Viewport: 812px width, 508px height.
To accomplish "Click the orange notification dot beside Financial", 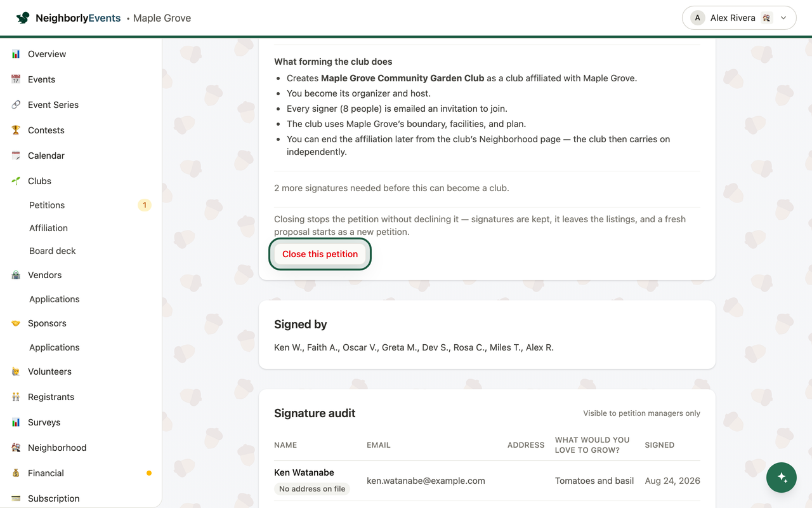I will click(x=149, y=473).
